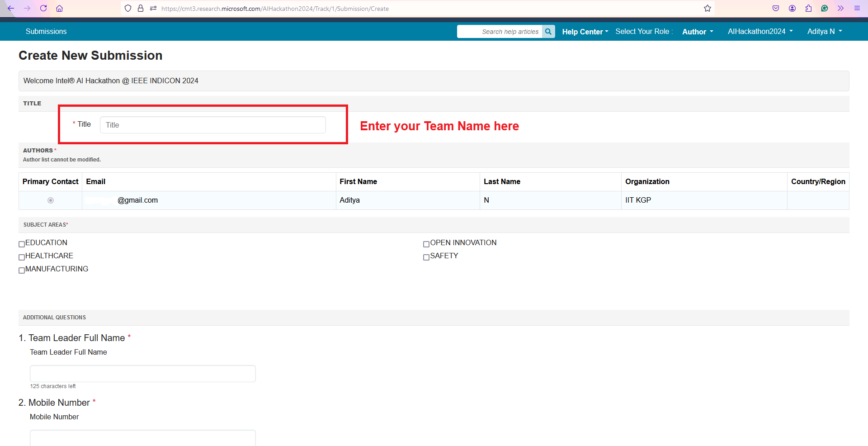Screen dimensions: 868x446
Task: Check the MANUFACTURING subject area
Action: tap(22, 270)
